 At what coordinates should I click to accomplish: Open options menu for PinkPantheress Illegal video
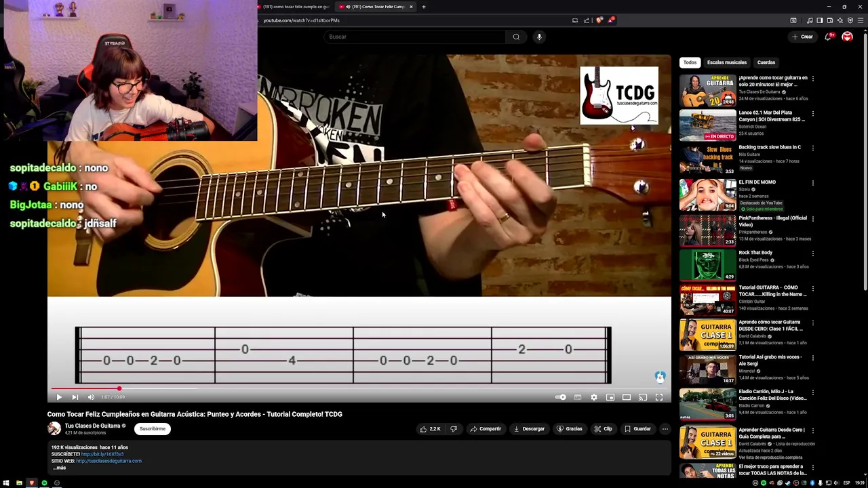point(812,219)
